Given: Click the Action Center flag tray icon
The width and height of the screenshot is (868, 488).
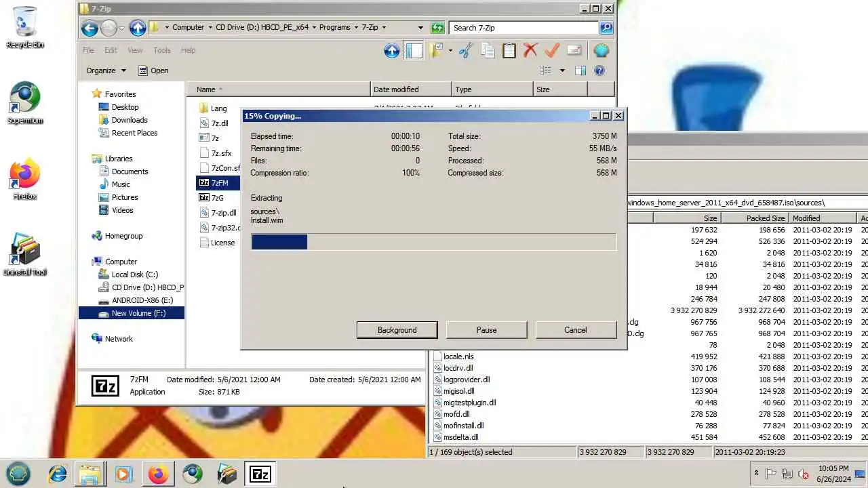Looking at the screenshot, I should [771, 474].
